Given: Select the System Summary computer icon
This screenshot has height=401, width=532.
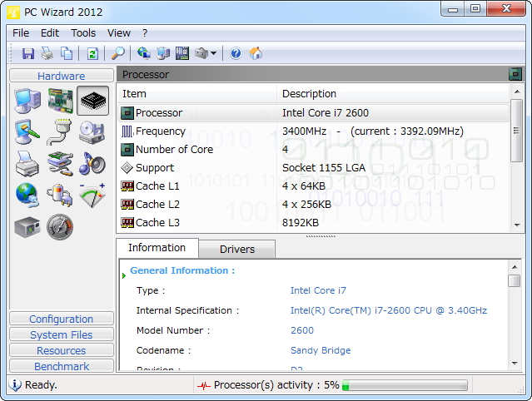Looking at the screenshot, I should [27, 101].
